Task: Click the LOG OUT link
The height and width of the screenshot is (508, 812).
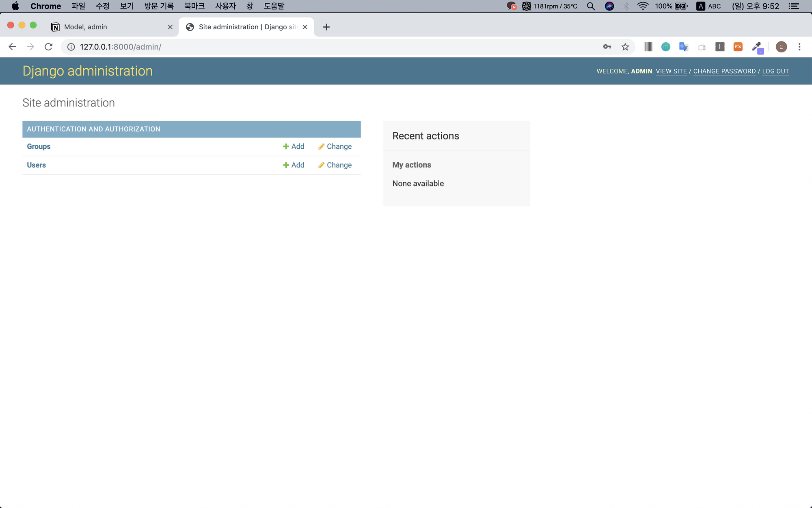Action: pyautogui.click(x=775, y=71)
